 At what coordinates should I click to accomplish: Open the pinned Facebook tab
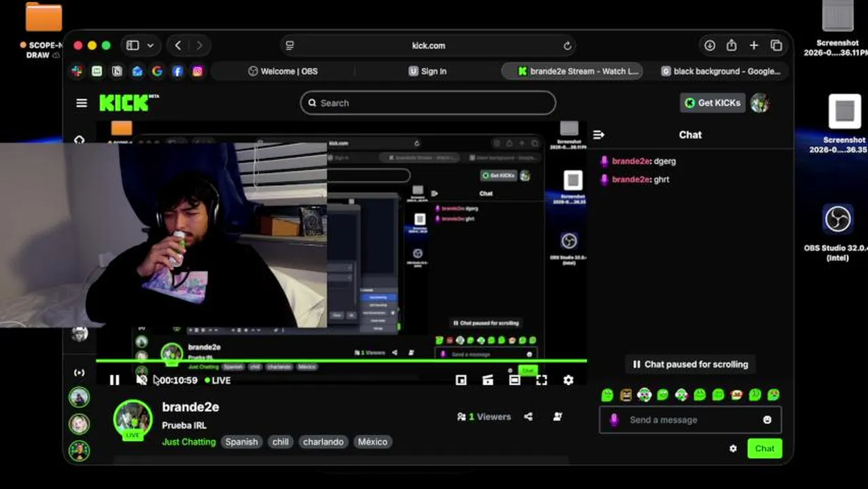coord(177,71)
